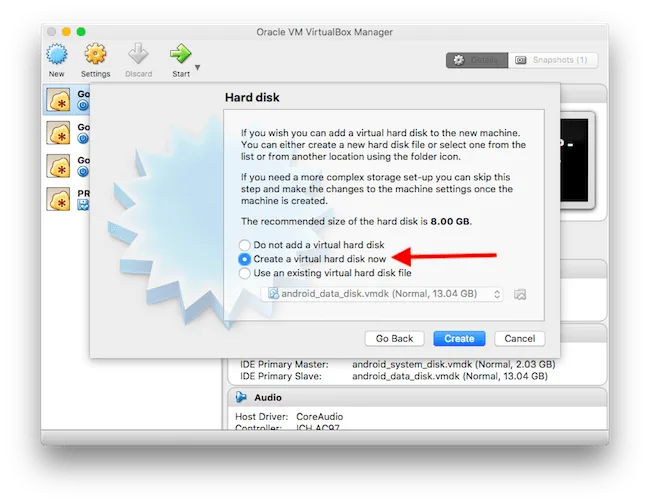The height and width of the screenshot is (504, 650).
Task: Click the Go Back button
Action: pyautogui.click(x=394, y=339)
